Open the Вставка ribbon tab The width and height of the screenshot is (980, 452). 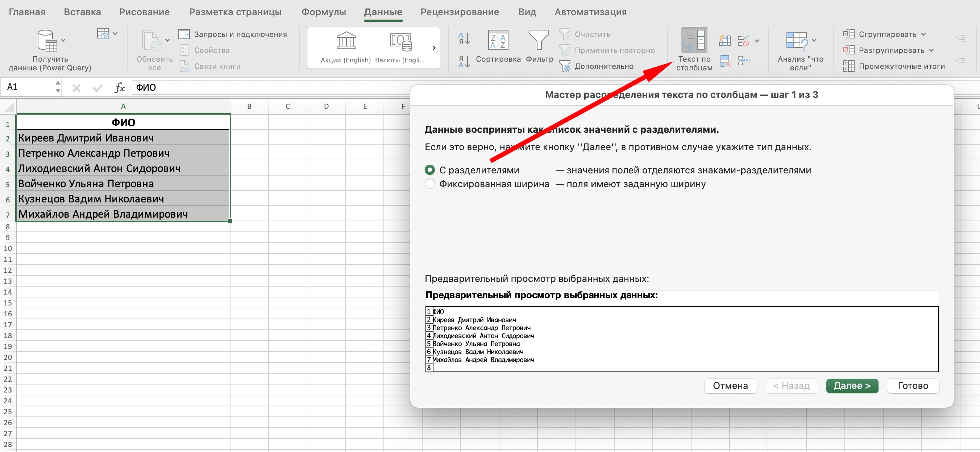point(82,12)
